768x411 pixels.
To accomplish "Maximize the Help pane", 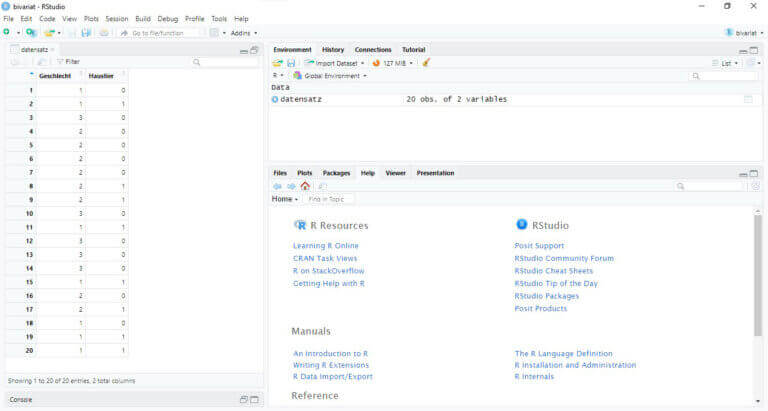I will coord(754,173).
